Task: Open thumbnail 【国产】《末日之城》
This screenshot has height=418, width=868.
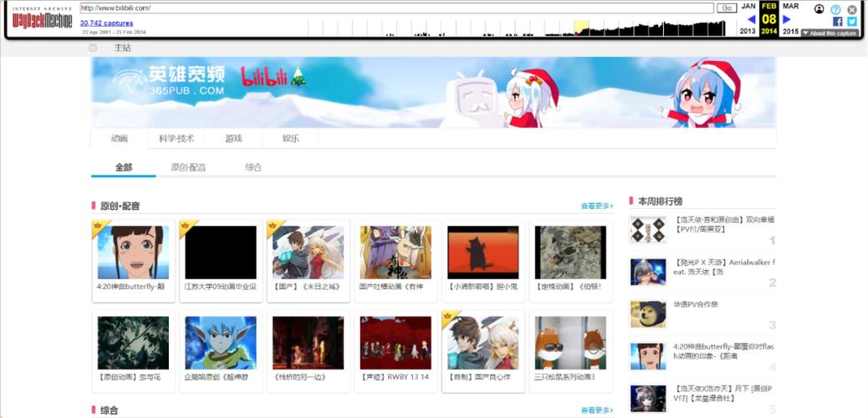Action: point(309,252)
